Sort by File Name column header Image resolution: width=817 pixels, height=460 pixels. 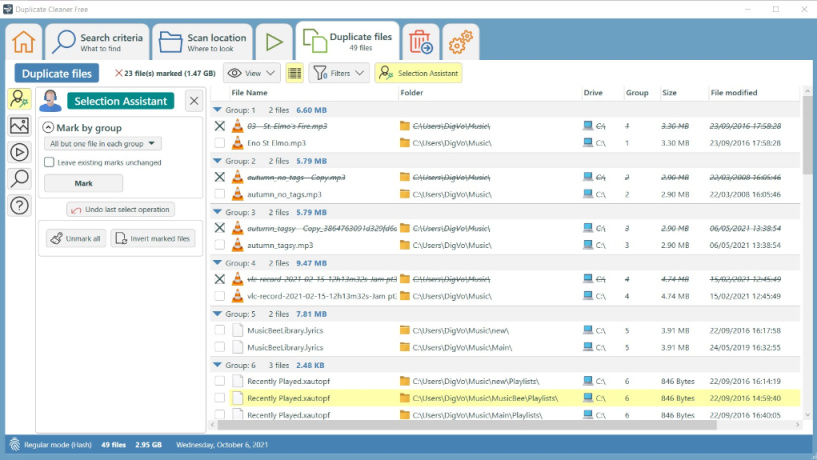(249, 93)
